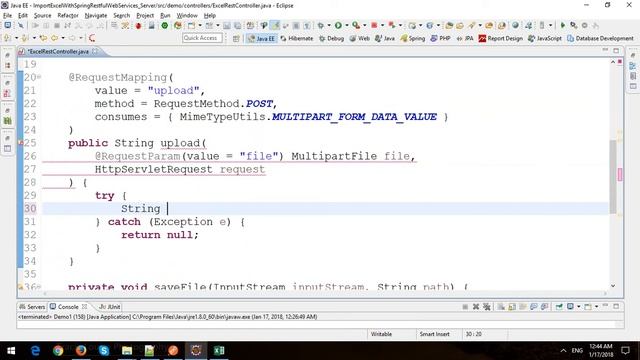This screenshot has height=360, width=640.
Task: Click the error marker on line 25
Action: pyautogui.click(x=21, y=143)
